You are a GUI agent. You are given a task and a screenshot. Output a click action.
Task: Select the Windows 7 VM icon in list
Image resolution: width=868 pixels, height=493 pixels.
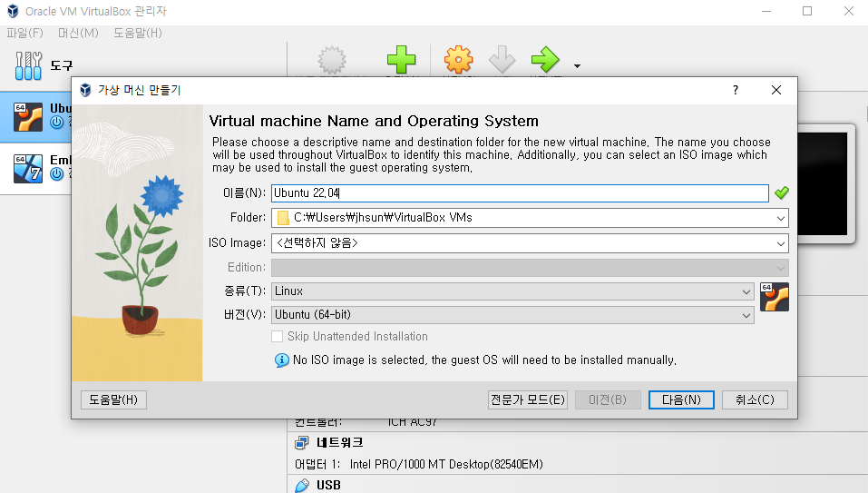(x=28, y=168)
